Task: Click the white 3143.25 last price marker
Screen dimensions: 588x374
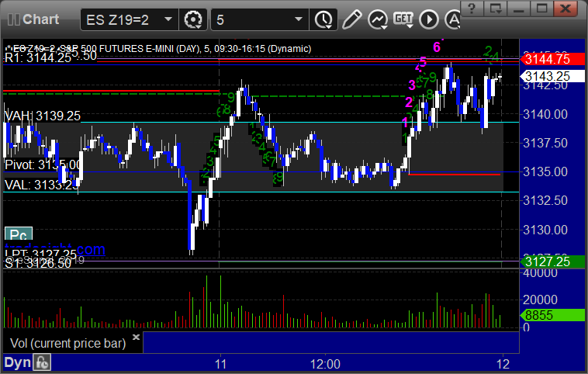Action: pos(552,76)
